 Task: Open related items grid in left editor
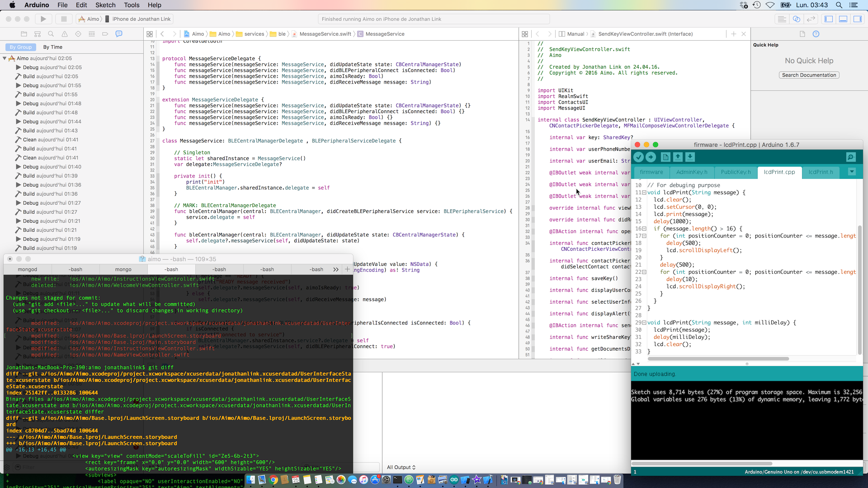[x=150, y=34]
